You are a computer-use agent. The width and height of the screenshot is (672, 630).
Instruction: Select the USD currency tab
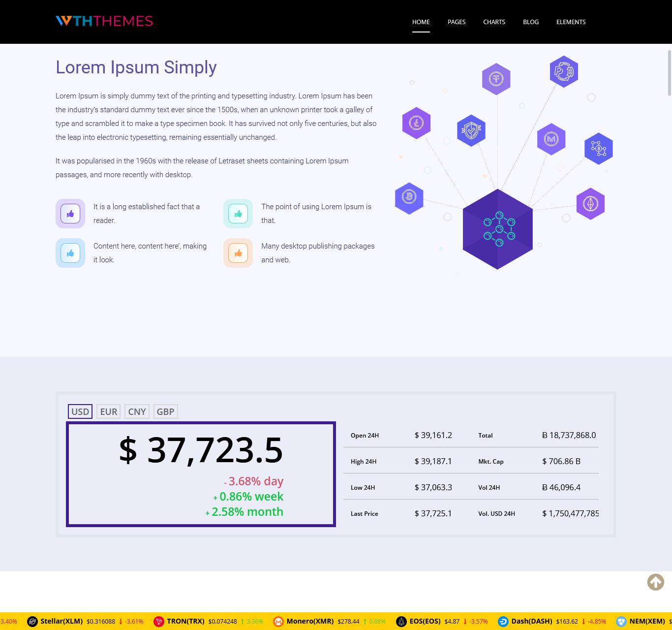pos(80,411)
